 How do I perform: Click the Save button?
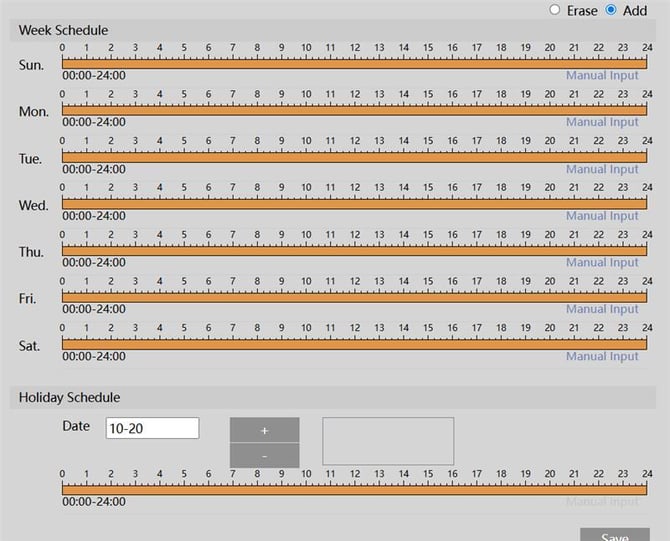click(614, 535)
